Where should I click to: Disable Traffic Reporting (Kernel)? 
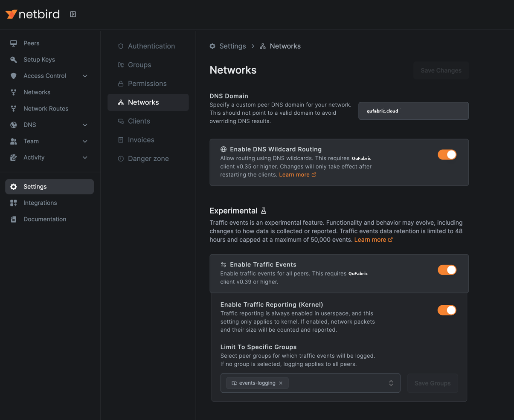447,310
